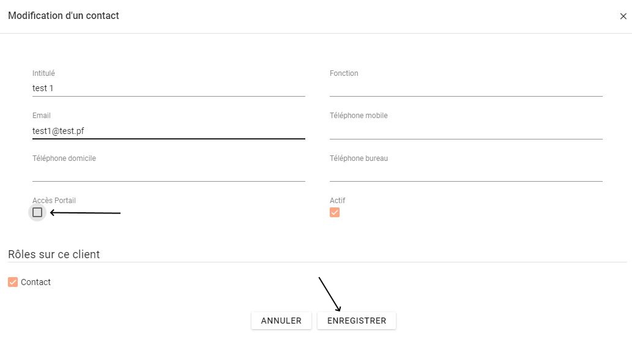Focus the Téléphone domicile input field
The width and height of the screenshot is (632, 364).
coord(168,173)
